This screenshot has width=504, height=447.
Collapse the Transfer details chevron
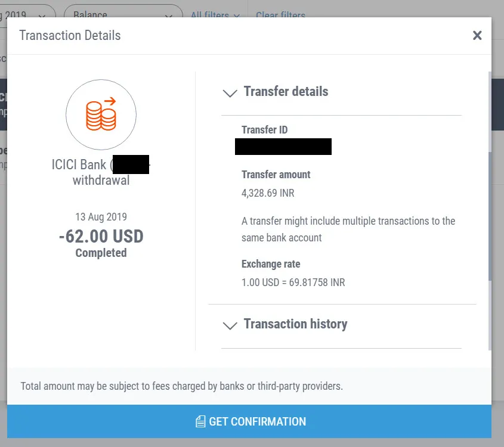pyautogui.click(x=230, y=93)
